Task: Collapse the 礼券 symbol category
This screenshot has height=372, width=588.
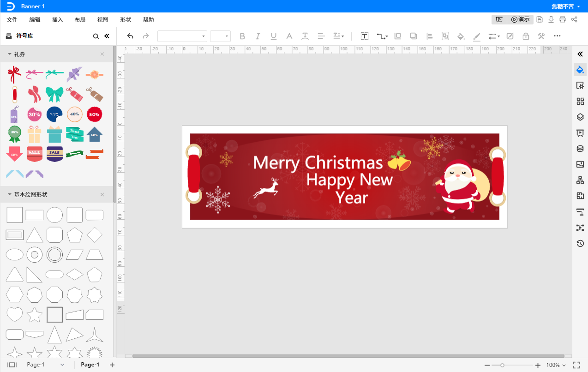Action: point(9,54)
